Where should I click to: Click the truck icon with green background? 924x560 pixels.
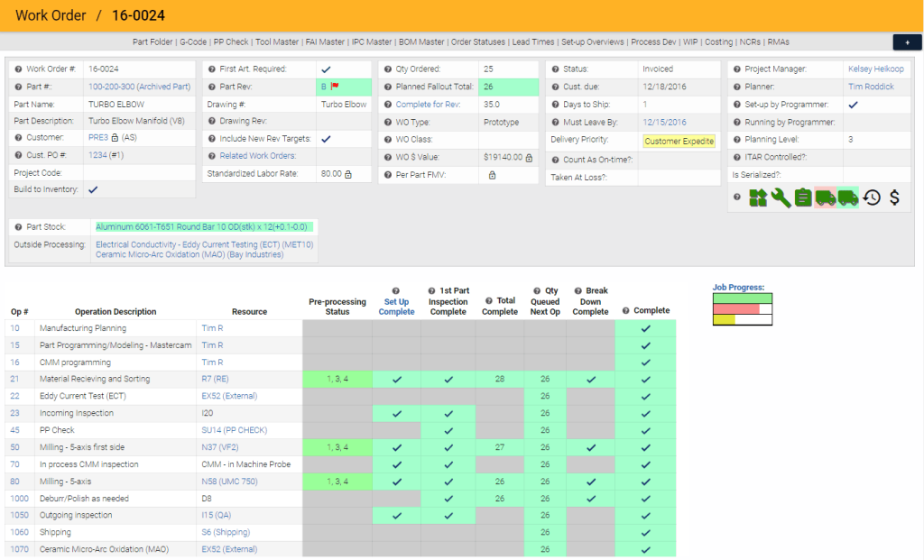point(848,198)
